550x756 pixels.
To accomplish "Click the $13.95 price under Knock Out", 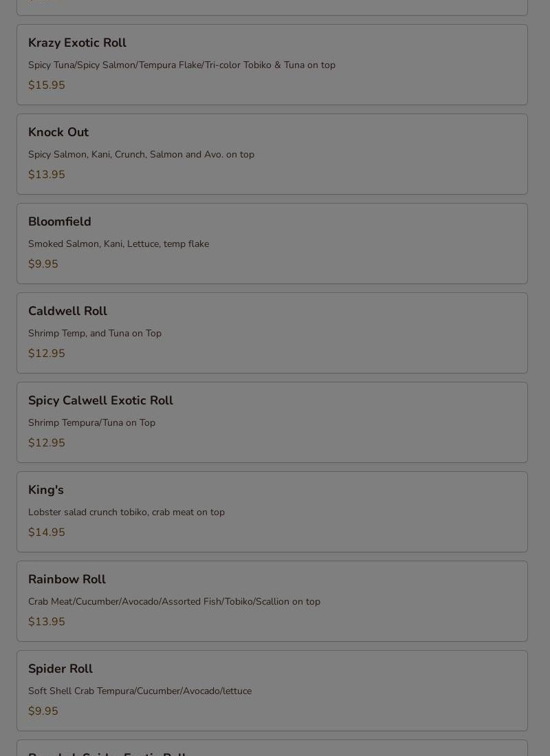I will tap(47, 175).
